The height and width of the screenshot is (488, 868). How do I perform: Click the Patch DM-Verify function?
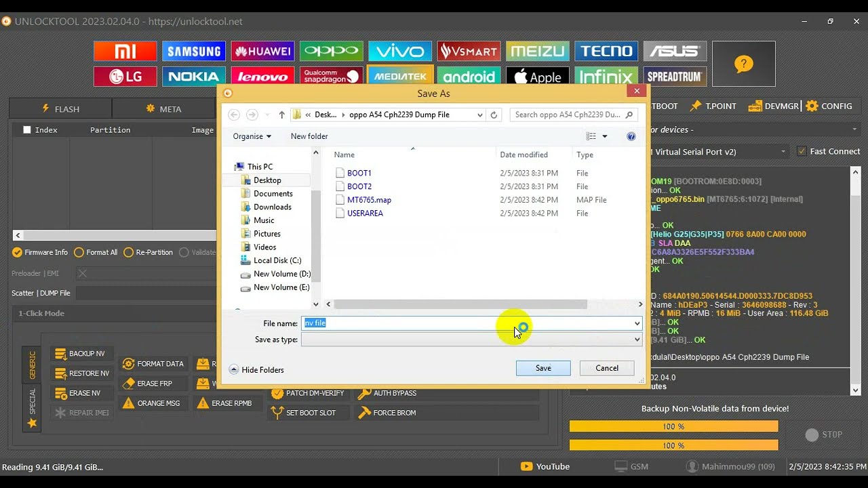pyautogui.click(x=308, y=393)
